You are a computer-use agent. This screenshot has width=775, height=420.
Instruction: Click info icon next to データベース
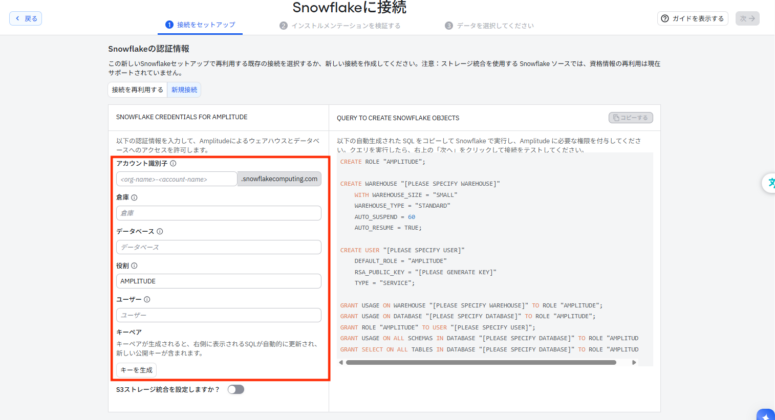160,231
